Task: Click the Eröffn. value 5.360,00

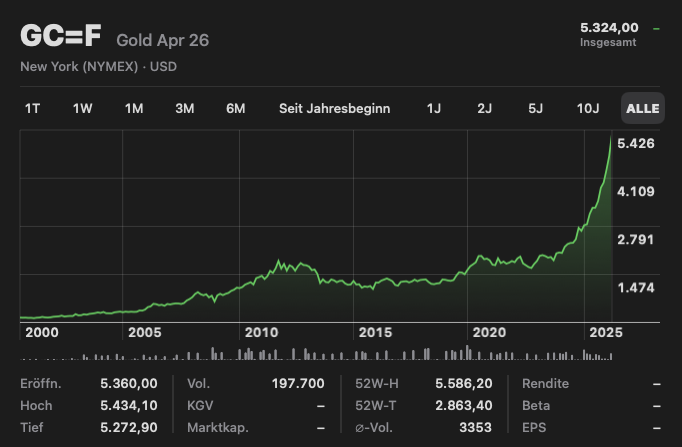Action: click(x=129, y=384)
